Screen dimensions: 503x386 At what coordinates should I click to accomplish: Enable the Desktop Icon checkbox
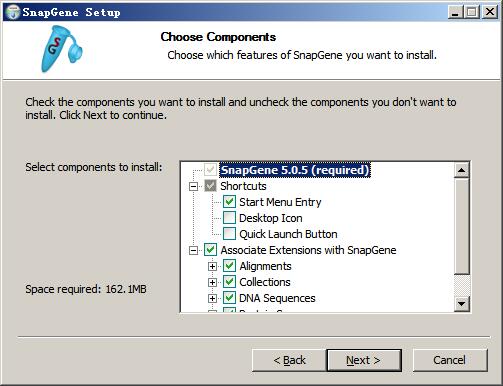point(229,218)
